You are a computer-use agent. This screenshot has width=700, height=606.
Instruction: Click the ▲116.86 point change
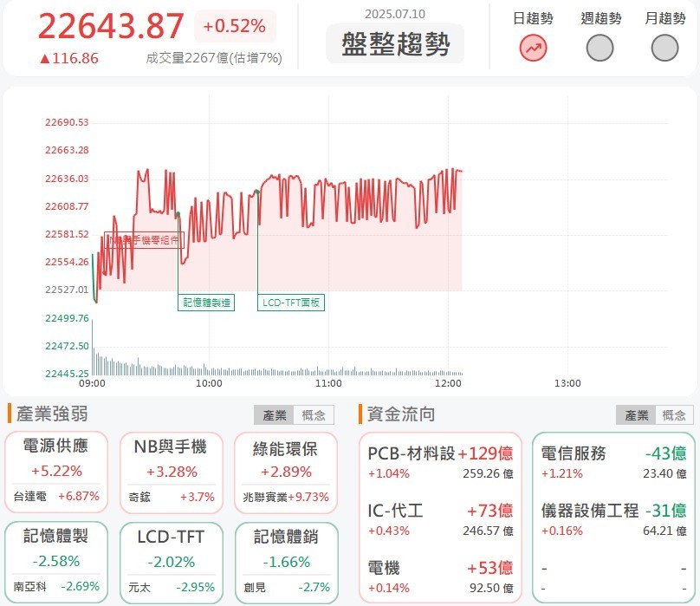[x=68, y=58]
